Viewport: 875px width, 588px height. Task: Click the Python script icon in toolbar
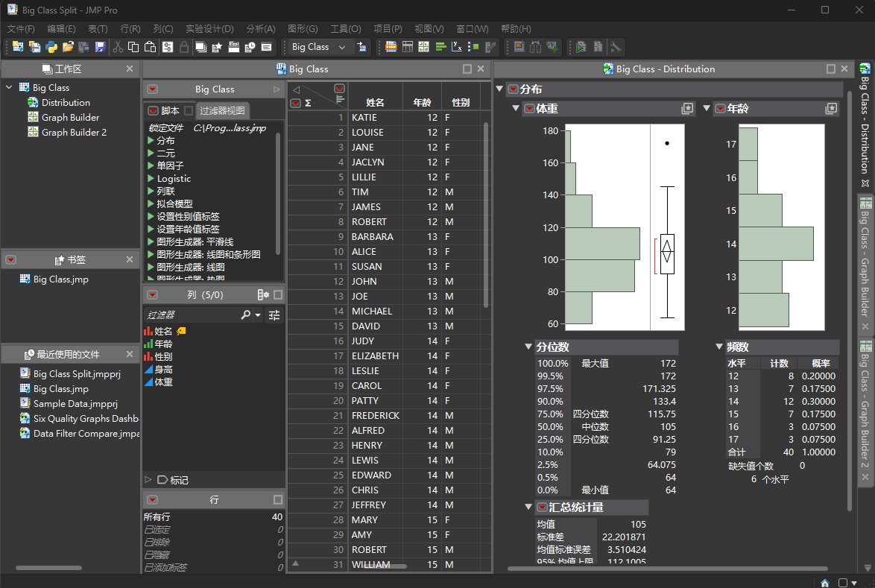click(51, 48)
